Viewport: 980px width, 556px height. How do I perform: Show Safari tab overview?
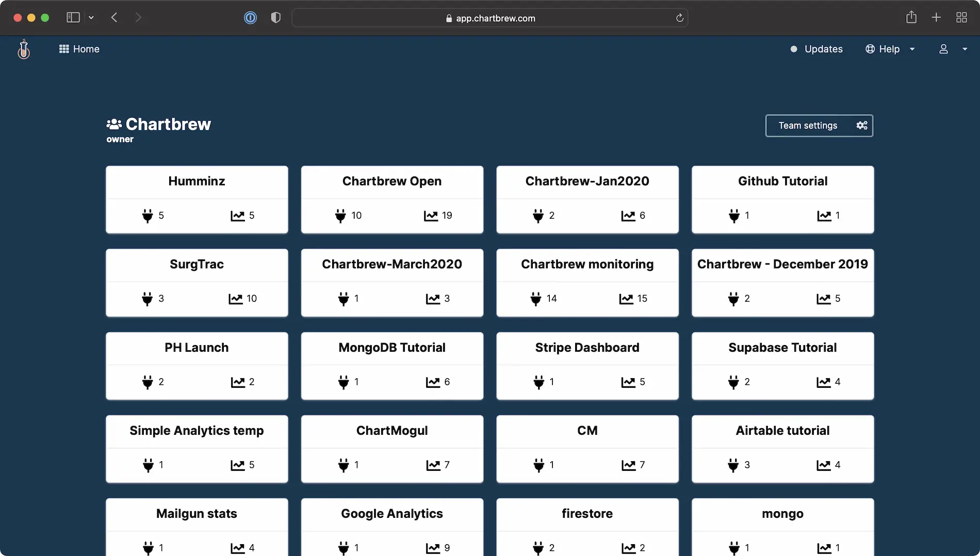point(961,18)
